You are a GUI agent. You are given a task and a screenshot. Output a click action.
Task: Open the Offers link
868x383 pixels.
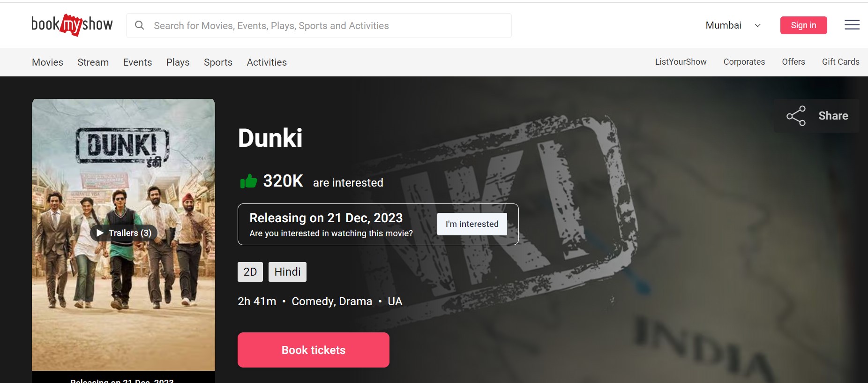(793, 62)
